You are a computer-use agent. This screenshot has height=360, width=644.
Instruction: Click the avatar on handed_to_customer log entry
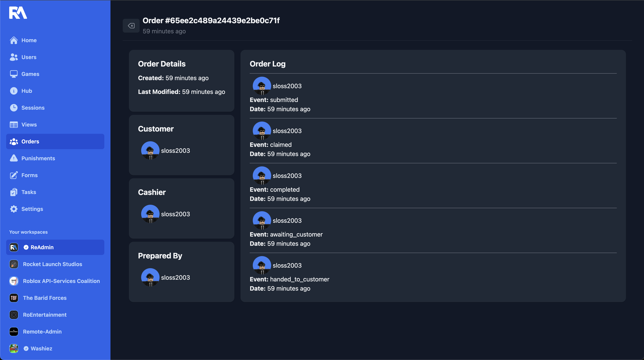click(262, 265)
